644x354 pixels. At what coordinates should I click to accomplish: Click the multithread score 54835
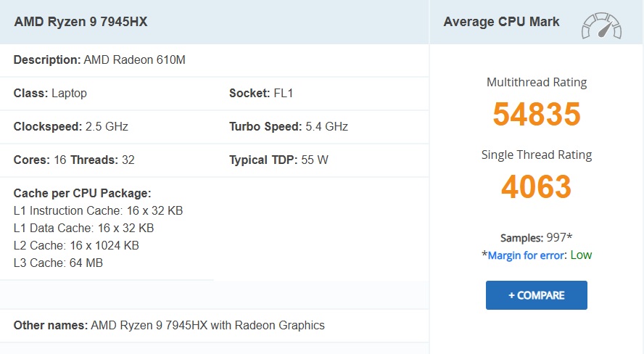[x=537, y=114]
